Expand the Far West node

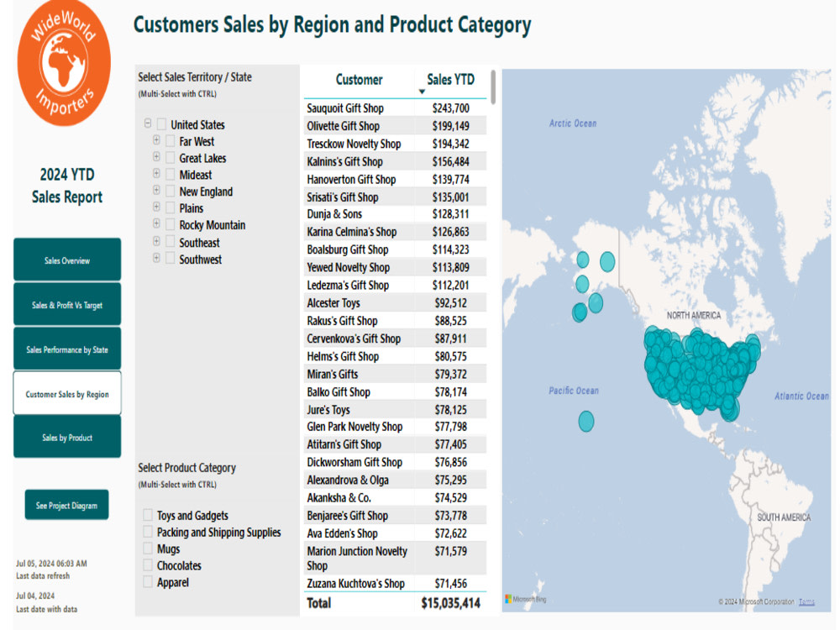coord(156,140)
